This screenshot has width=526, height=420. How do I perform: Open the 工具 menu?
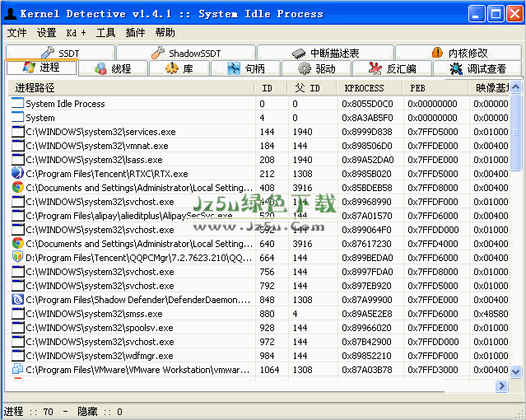pos(105,33)
